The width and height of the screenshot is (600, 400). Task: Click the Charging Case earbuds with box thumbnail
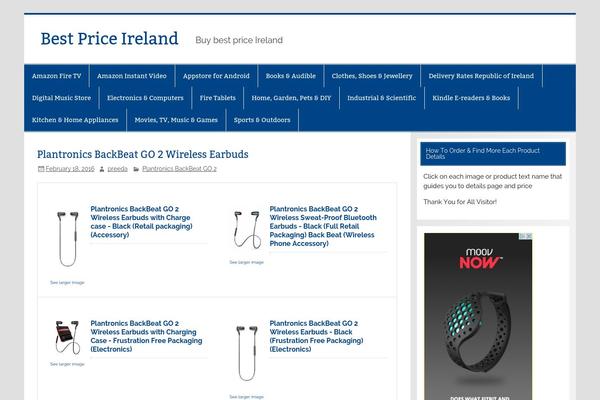point(67,338)
